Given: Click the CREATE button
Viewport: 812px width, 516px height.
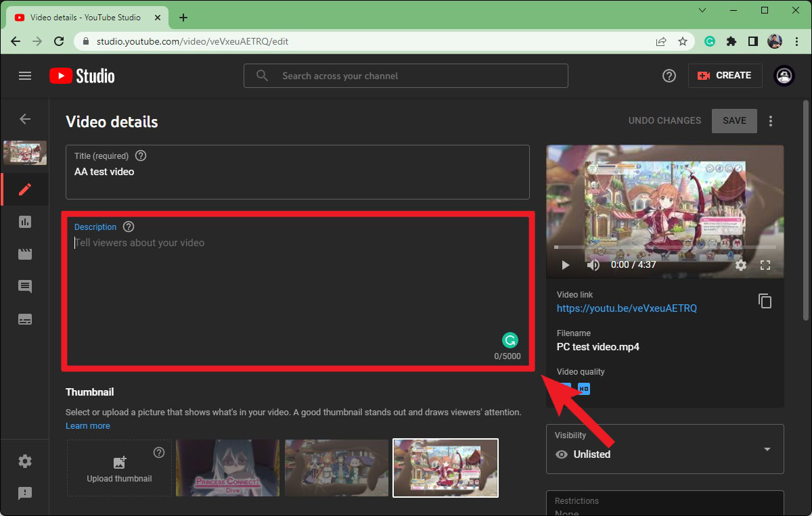Looking at the screenshot, I should (725, 76).
